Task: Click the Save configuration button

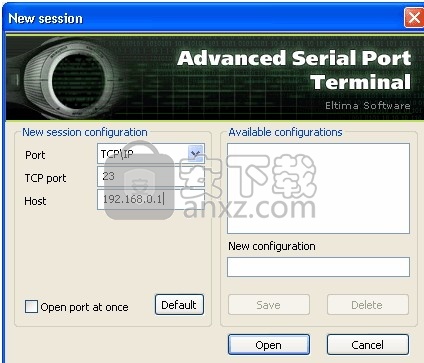Action: pyautogui.click(x=269, y=305)
